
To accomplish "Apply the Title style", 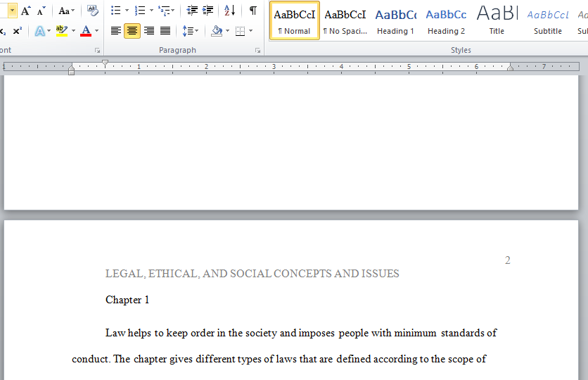I will click(x=497, y=20).
